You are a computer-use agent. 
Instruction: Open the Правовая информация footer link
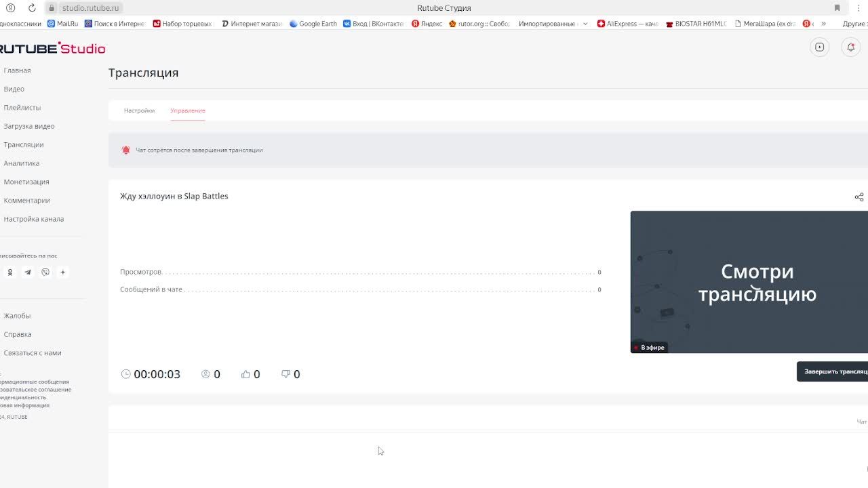[x=24, y=405]
